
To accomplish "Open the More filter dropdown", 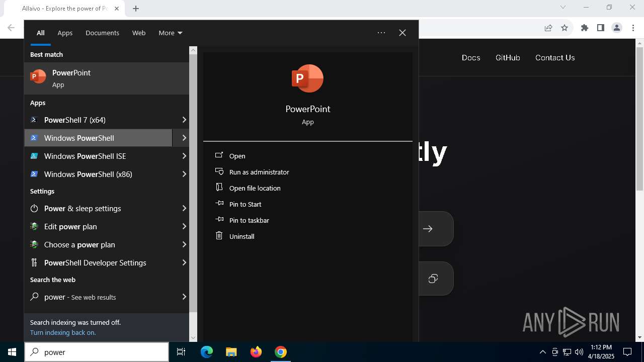I will point(170,33).
